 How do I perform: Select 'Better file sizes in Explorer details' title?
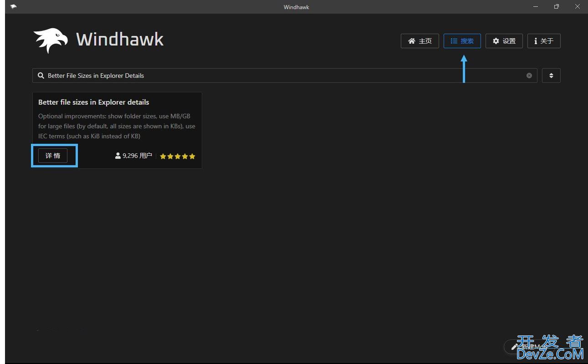pos(94,102)
